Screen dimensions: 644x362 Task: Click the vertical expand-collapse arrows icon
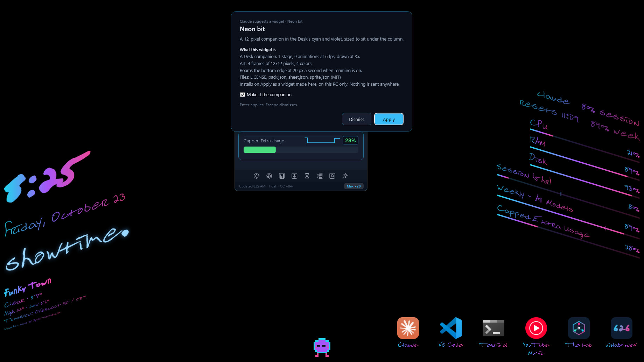294,176
